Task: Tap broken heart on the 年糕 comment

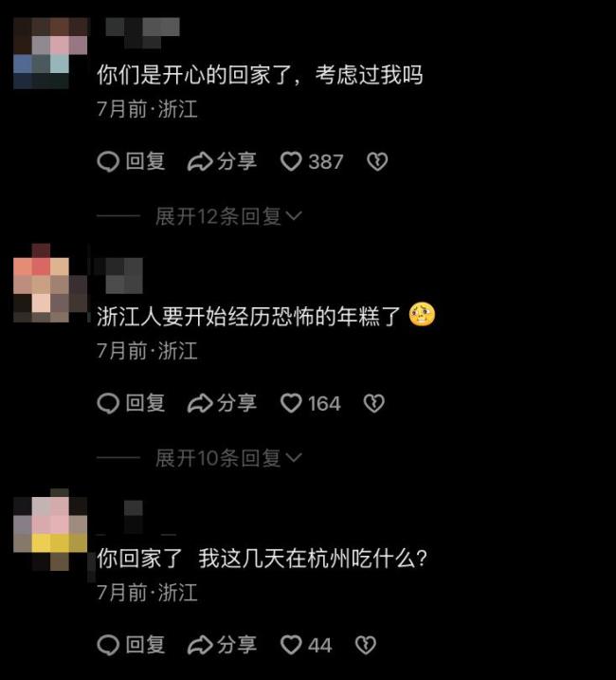Action: [374, 403]
